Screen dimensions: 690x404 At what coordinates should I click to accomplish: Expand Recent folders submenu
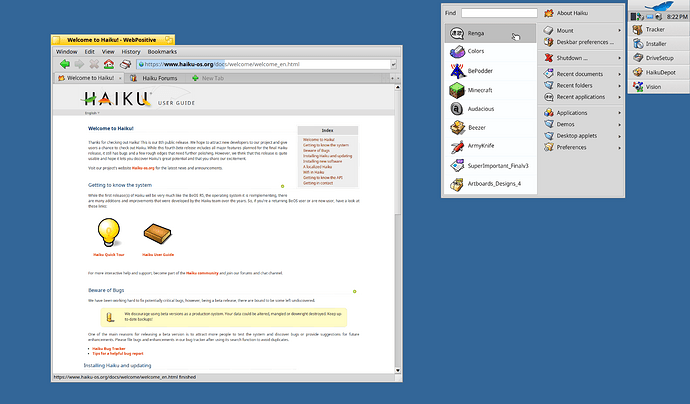click(581, 85)
